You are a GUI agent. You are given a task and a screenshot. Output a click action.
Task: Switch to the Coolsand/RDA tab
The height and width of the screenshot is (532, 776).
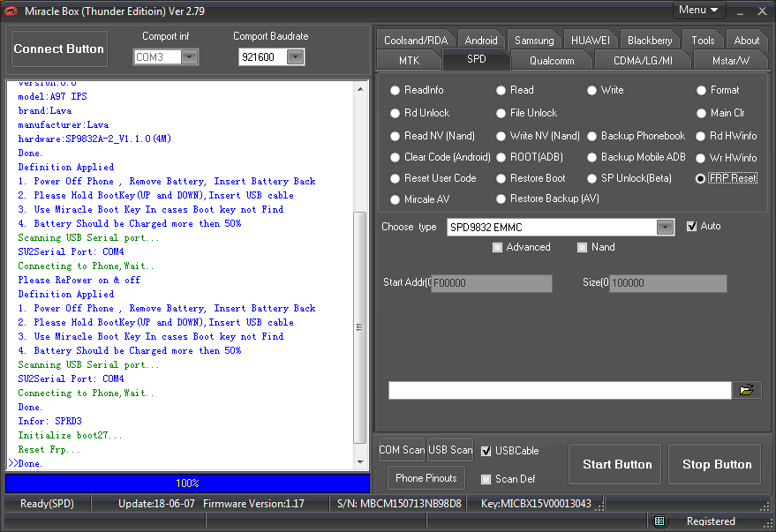coord(416,41)
